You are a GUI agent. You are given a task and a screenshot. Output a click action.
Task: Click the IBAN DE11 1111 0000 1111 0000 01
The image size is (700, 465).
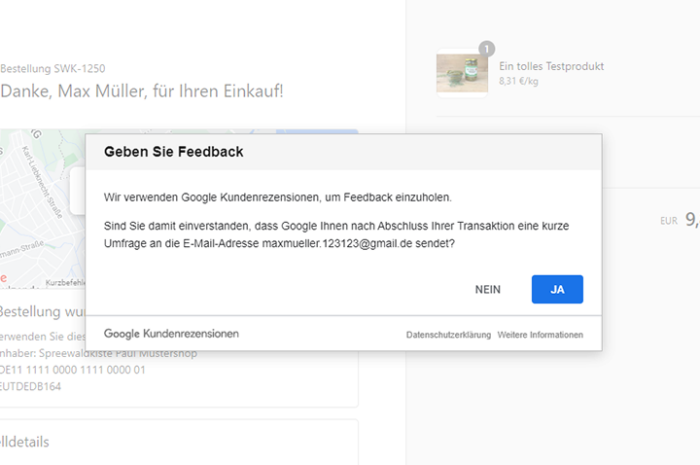click(72, 370)
